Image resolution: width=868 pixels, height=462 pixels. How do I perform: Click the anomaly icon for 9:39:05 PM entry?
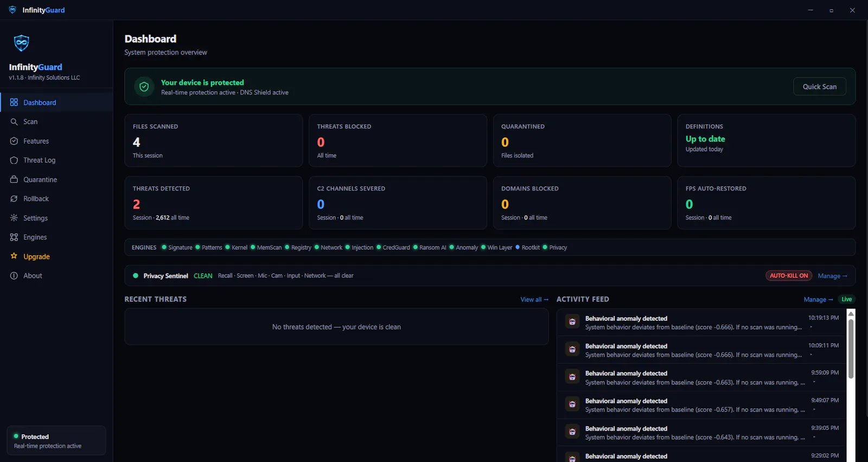(x=572, y=432)
